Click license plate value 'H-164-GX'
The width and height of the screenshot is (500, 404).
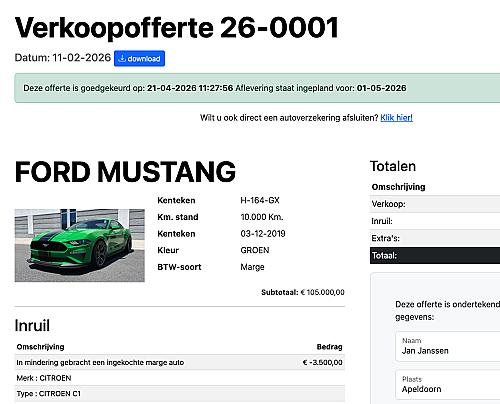tap(260, 200)
